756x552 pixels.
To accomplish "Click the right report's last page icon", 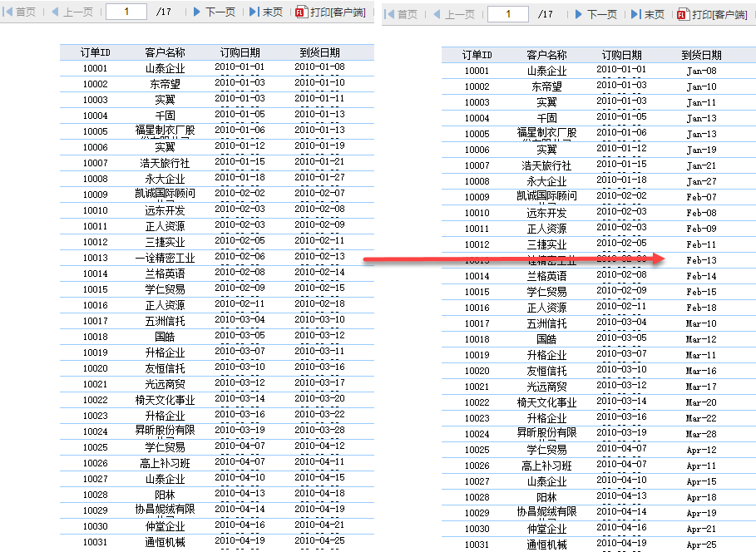I will pyautogui.click(x=636, y=14).
